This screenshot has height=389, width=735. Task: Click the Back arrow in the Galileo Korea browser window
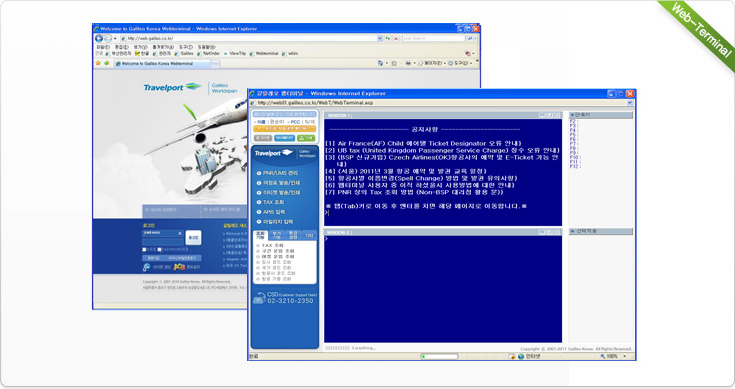pyautogui.click(x=99, y=38)
